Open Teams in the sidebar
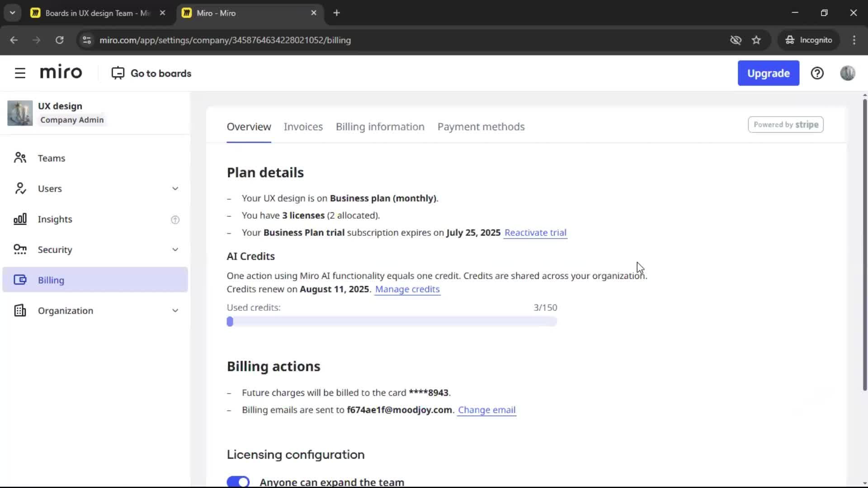 point(95,158)
